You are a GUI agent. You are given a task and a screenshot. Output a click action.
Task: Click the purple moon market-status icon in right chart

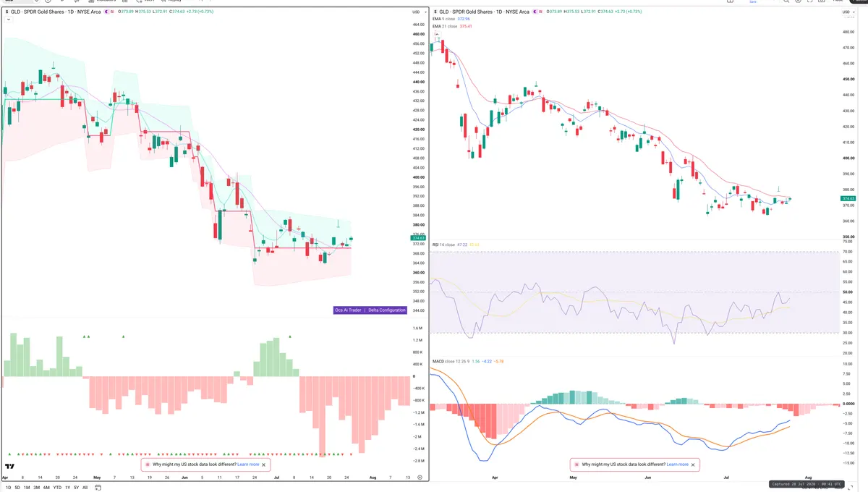point(534,12)
